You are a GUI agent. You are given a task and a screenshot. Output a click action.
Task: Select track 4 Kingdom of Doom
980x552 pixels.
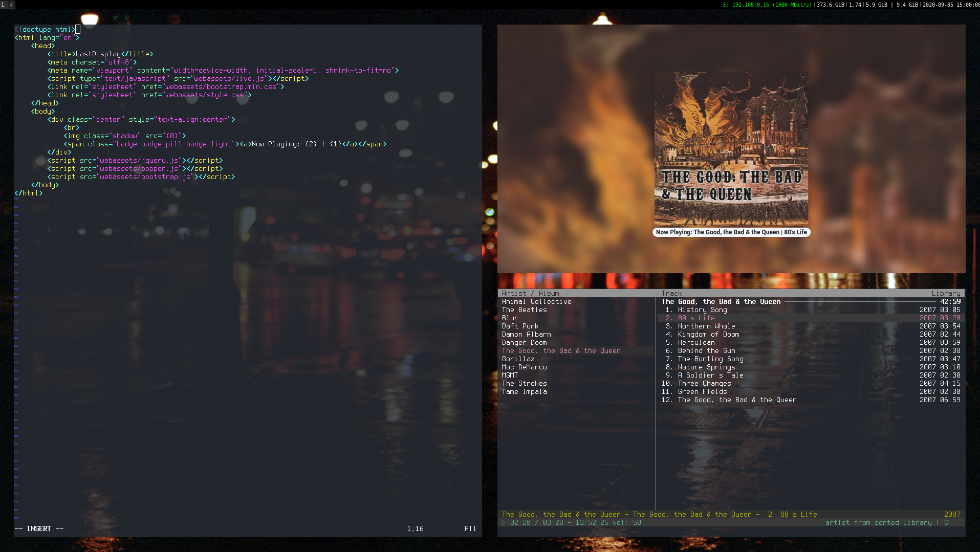[x=811, y=335]
